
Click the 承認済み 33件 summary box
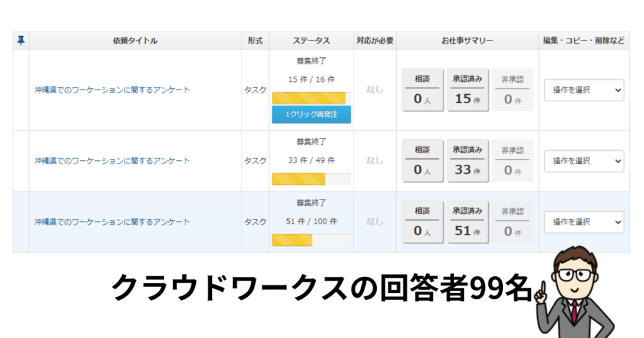tap(468, 160)
